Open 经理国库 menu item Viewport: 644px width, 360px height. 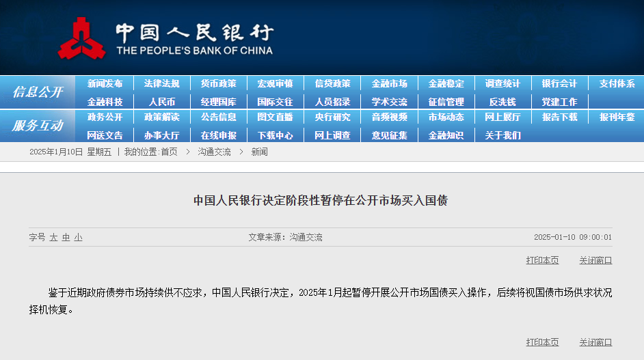[x=219, y=102]
